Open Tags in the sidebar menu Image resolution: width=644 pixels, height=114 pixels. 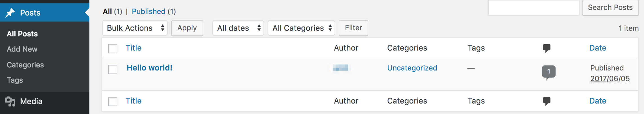click(15, 80)
